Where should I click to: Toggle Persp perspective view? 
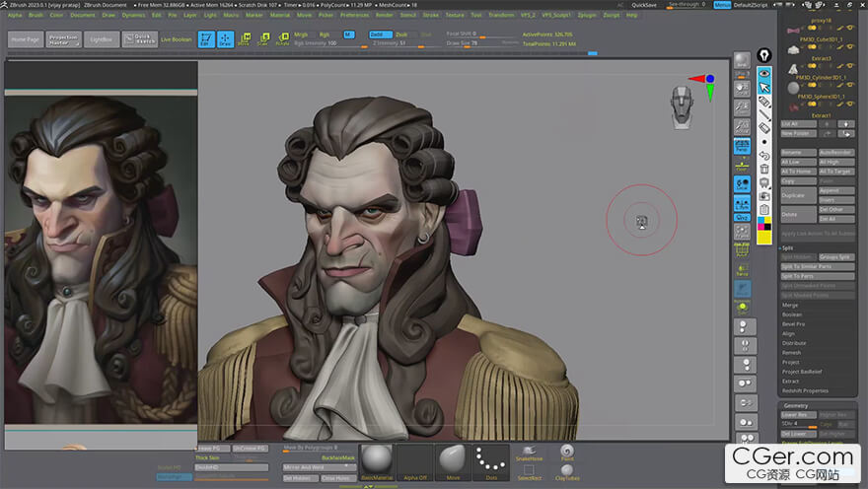(x=742, y=146)
